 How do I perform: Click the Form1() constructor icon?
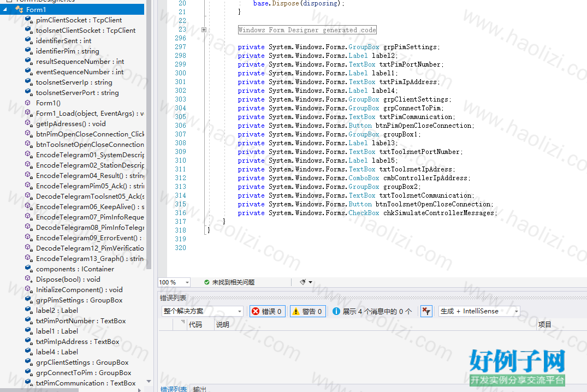(x=28, y=103)
